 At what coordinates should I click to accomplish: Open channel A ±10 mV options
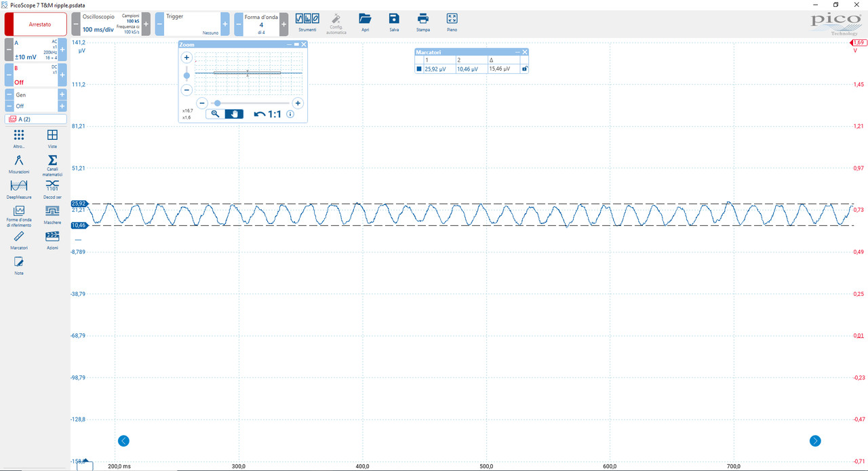click(36, 50)
